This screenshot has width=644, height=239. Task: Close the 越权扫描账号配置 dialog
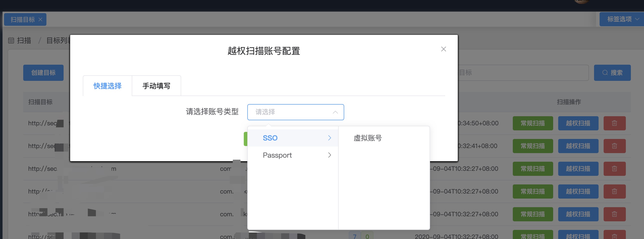pos(443,49)
